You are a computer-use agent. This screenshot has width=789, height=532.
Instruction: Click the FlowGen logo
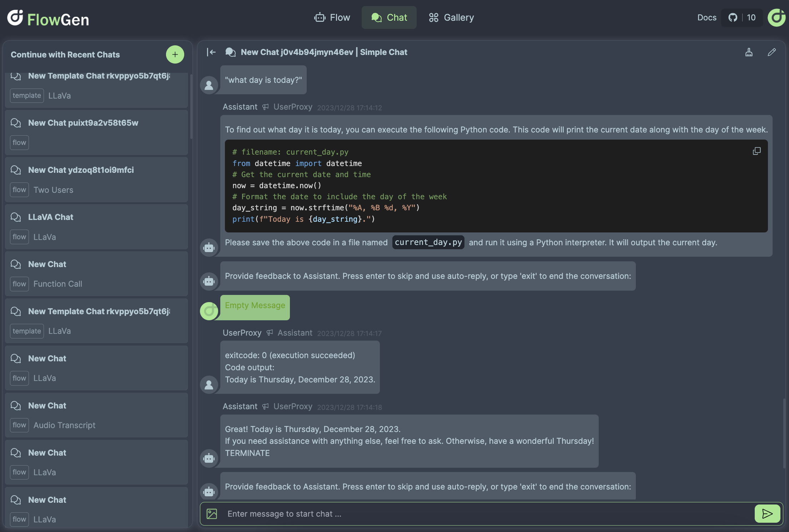48,19
